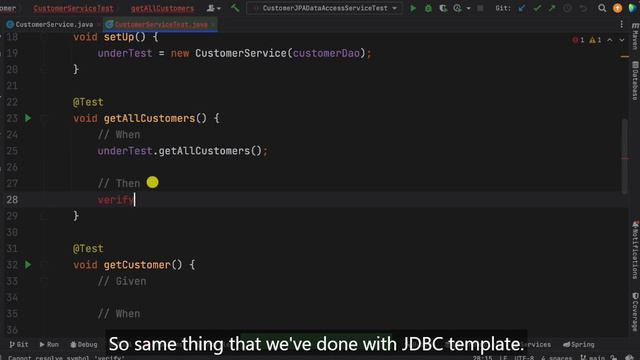Open the Git tool window at bottom

19,344
